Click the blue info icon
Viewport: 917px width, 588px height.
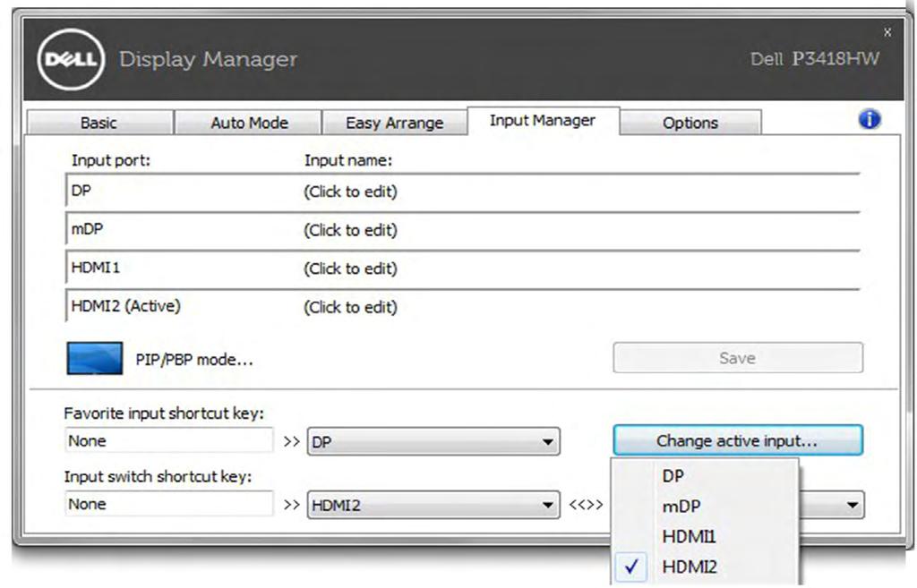869,119
